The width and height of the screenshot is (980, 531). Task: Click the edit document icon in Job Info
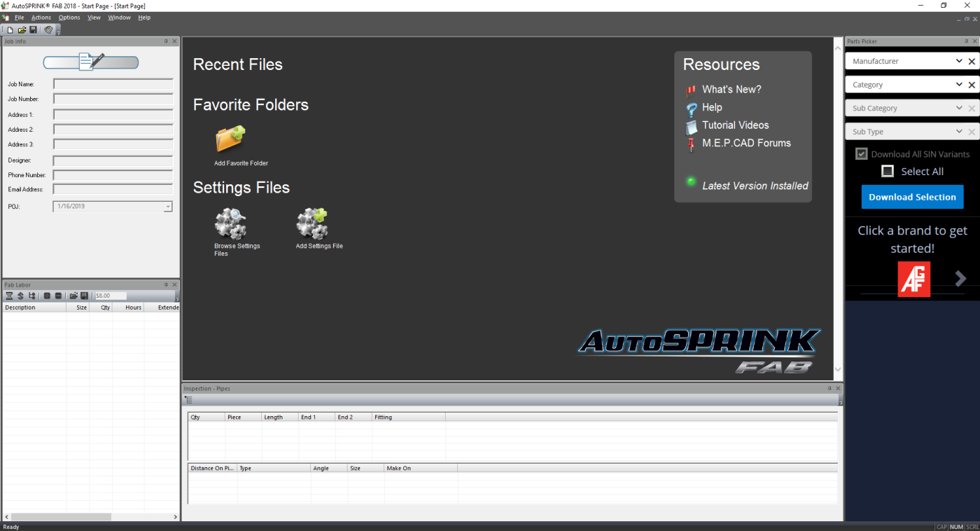coord(91,62)
